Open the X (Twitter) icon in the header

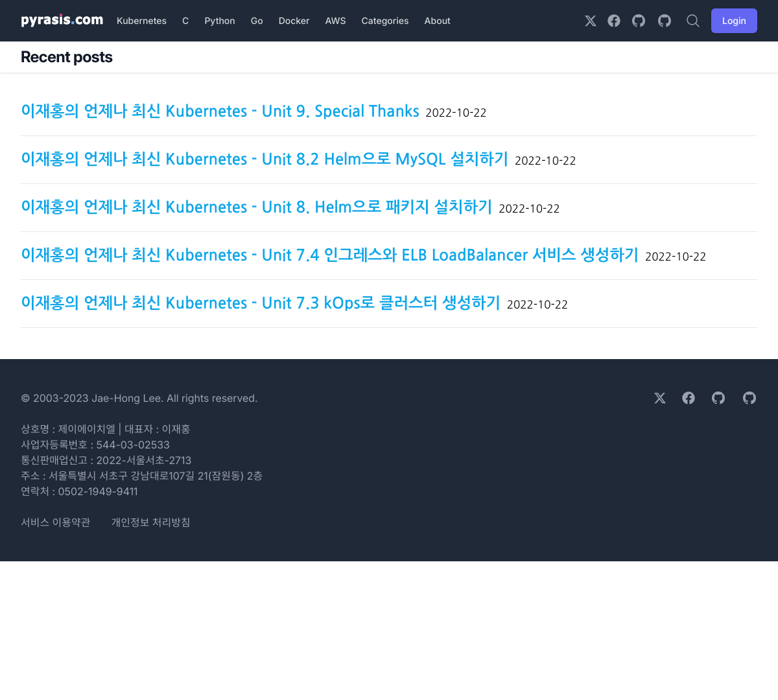591,21
